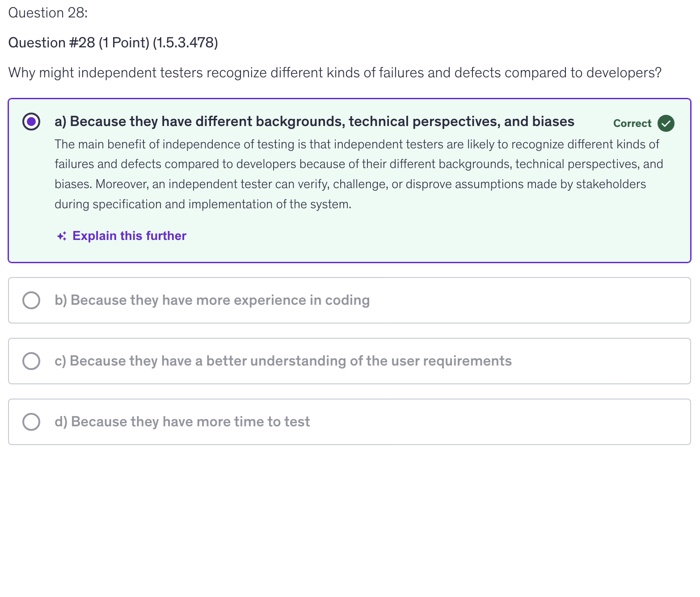Select radio button for answer b
Image resolution: width=700 pixels, height=597 pixels.
31,300
